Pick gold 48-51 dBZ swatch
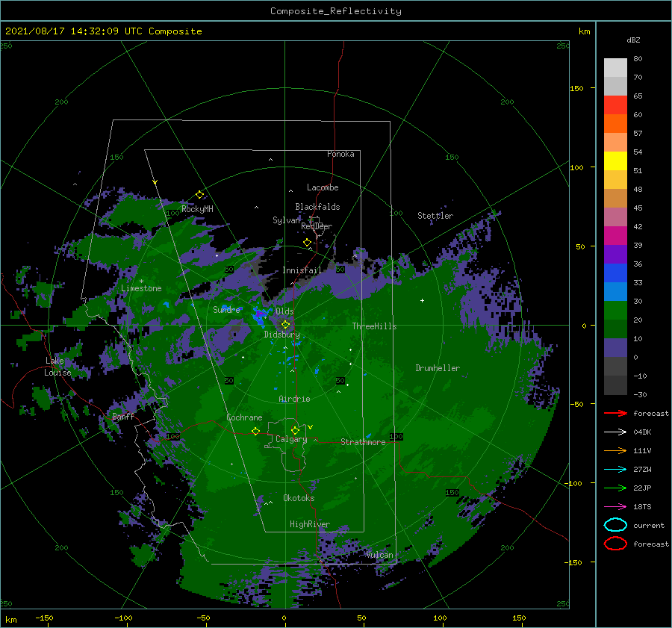The height and width of the screenshot is (628, 672). point(615,180)
